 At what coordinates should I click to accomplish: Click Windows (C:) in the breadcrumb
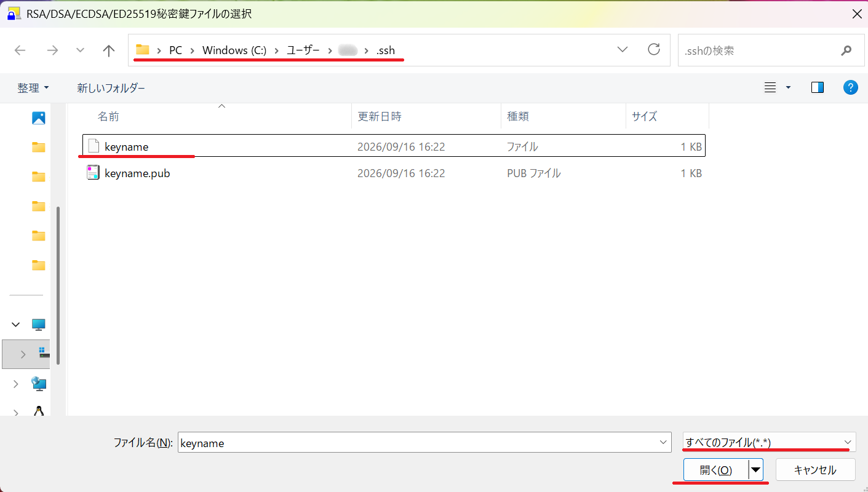pyautogui.click(x=234, y=50)
